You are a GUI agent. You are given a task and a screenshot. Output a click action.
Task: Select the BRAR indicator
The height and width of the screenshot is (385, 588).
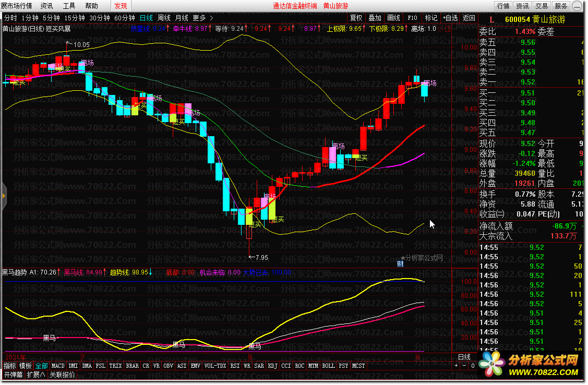pos(133,366)
